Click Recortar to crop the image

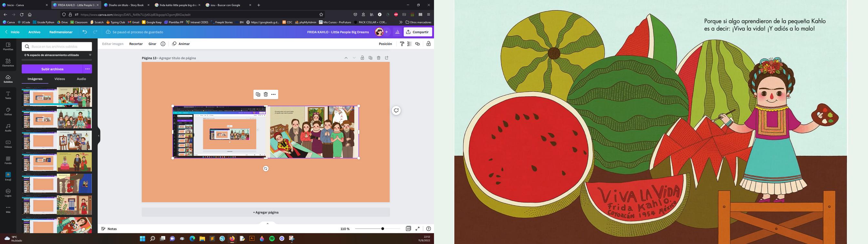[x=136, y=44]
